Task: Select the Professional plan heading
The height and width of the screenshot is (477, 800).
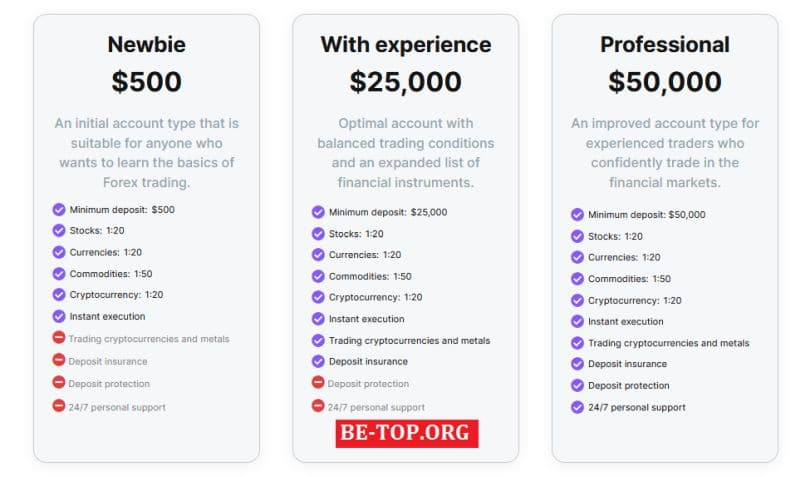Action: click(664, 45)
